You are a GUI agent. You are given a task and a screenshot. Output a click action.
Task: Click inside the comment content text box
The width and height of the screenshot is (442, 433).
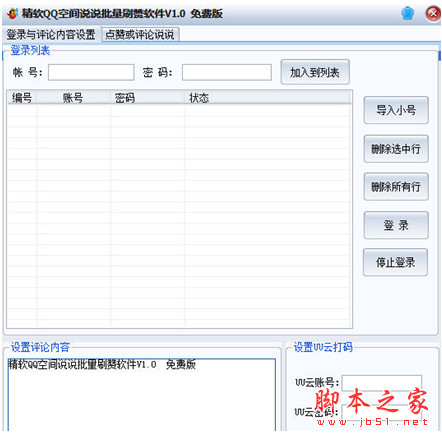coord(142,395)
